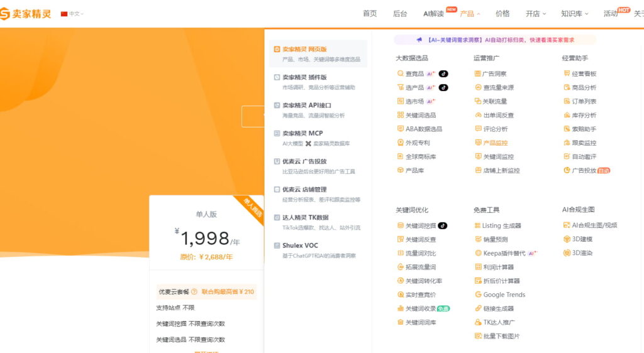Screen dimensions: 644x353
Task: Open TK达人推广 link
Action: click(499, 323)
